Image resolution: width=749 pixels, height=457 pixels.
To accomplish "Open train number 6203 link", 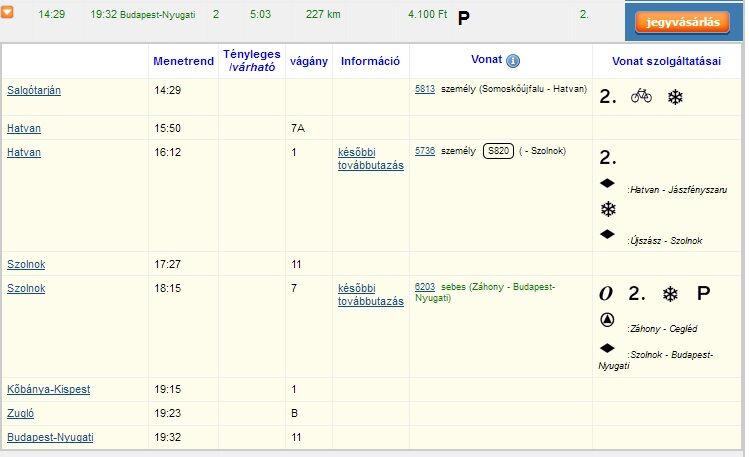I will pyautogui.click(x=425, y=287).
